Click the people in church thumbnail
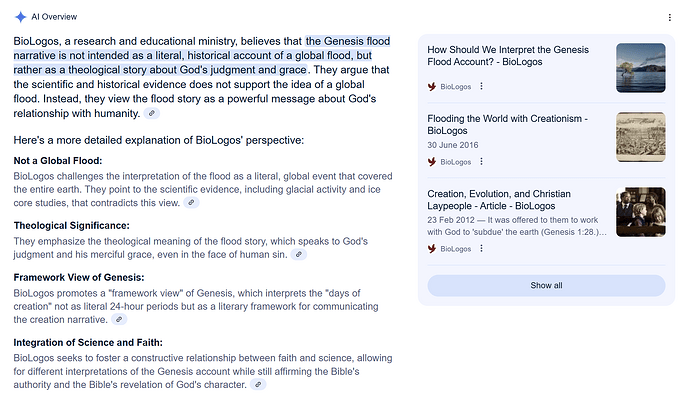 click(641, 212)
